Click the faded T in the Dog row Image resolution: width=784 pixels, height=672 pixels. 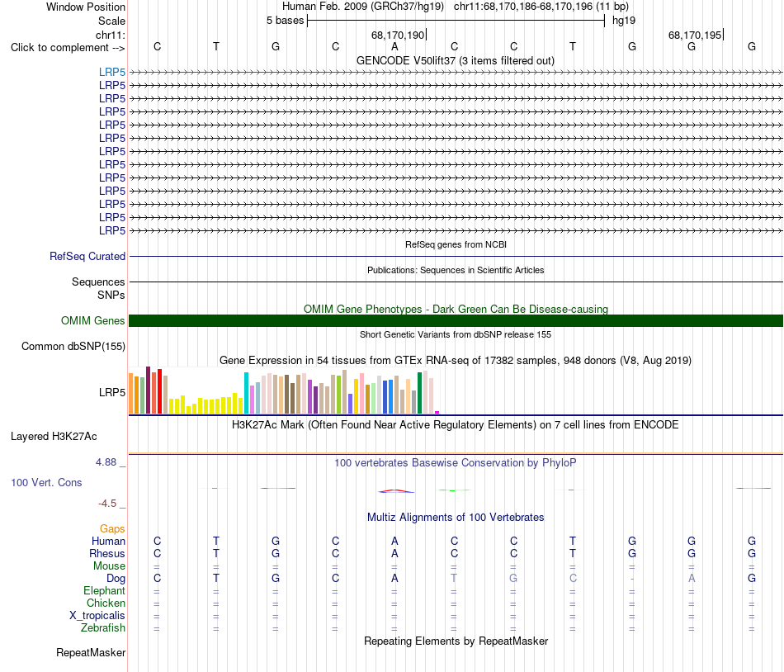(x=454, y=578)
